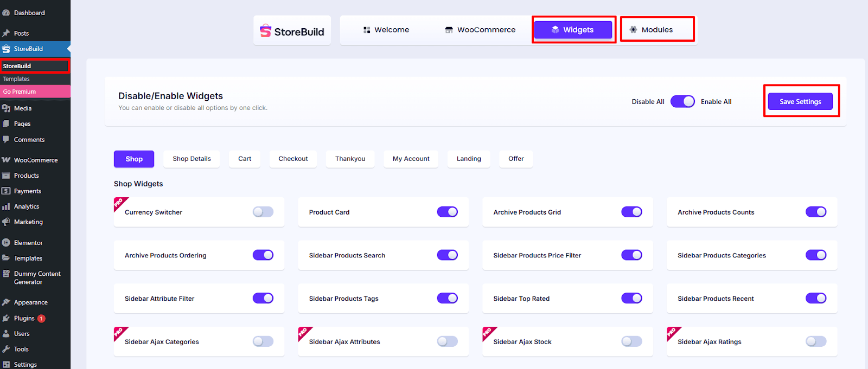This screenshot has height=369, width=868.
Task: Click the Media icon in sidebar
Action: 6,108
